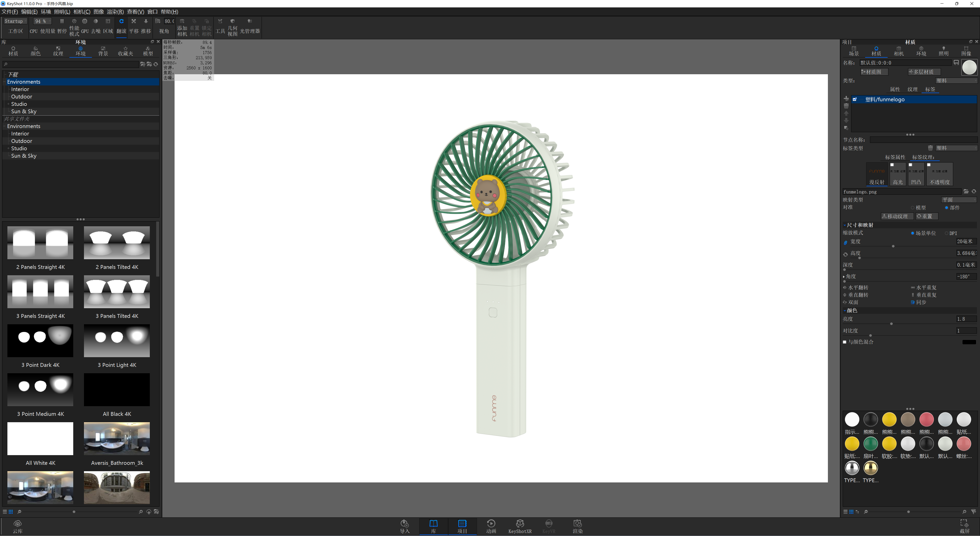Select the 添加相机 (Add Camera) toolbar icon
Viewport: 980px width, 536px height.
tap(182, 27)
